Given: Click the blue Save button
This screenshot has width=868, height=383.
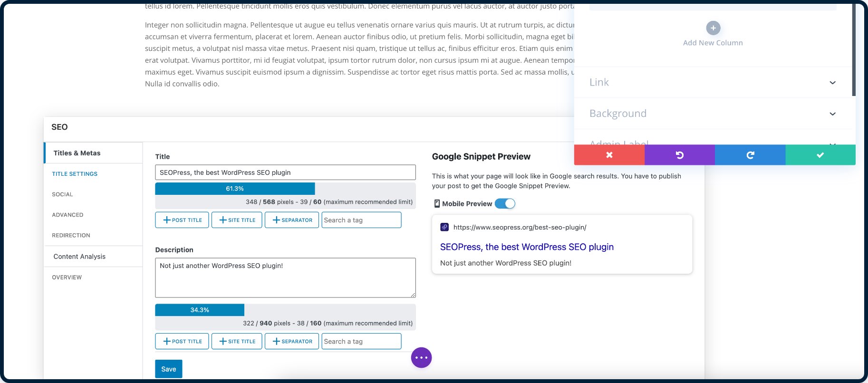Looking at the screenshot, I should pos(169,369).
